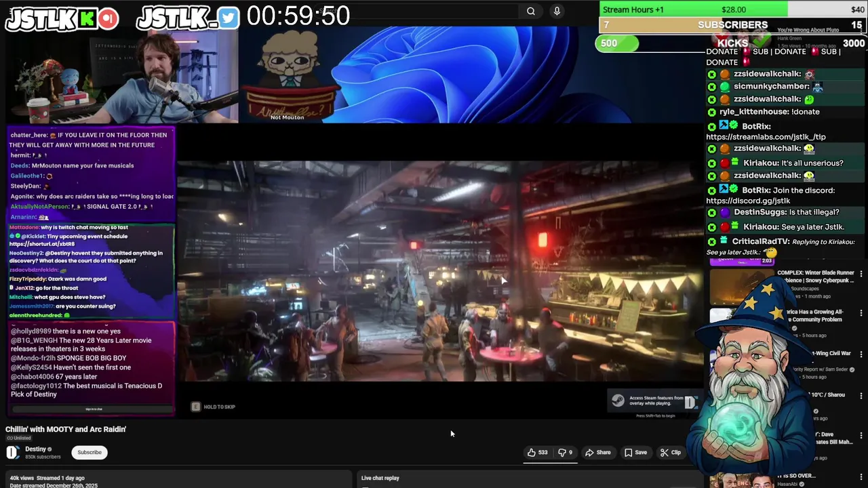868x488 pixels.
Task: Open the streamlabs.com/jstlk_/tip link in Kick chat
Action: 766,137
